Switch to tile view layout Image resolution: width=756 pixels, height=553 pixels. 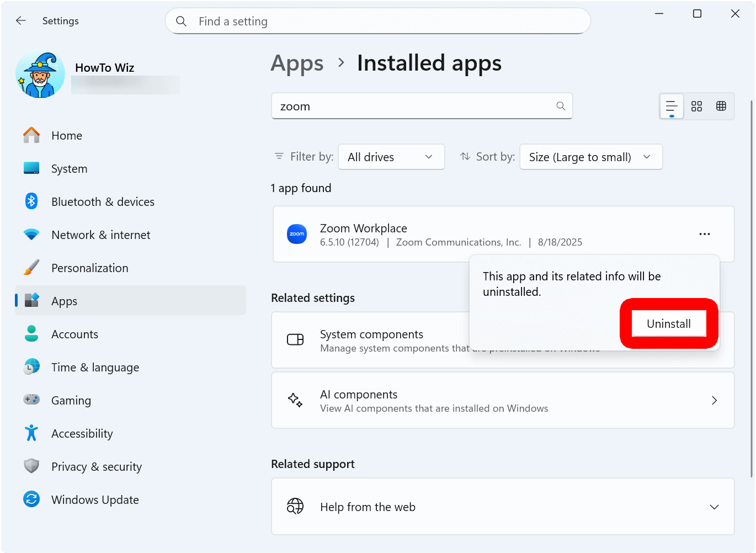(x=696, y=106)
